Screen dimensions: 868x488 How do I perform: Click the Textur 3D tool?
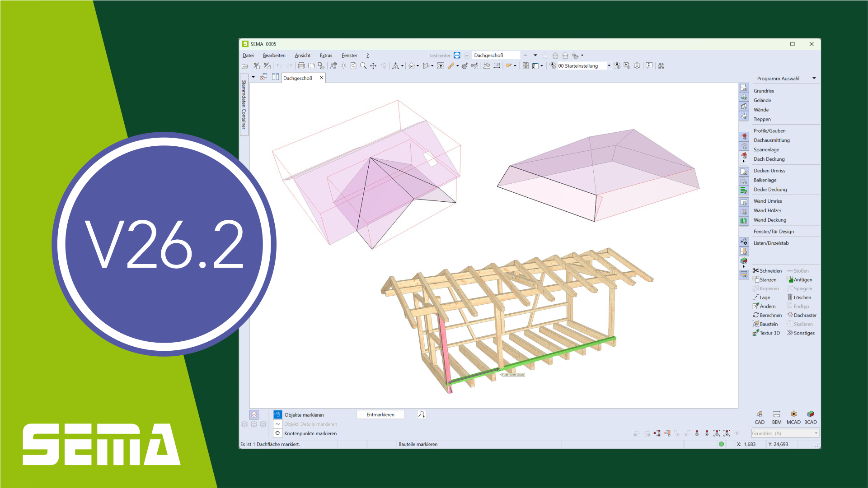coord(766,333)
